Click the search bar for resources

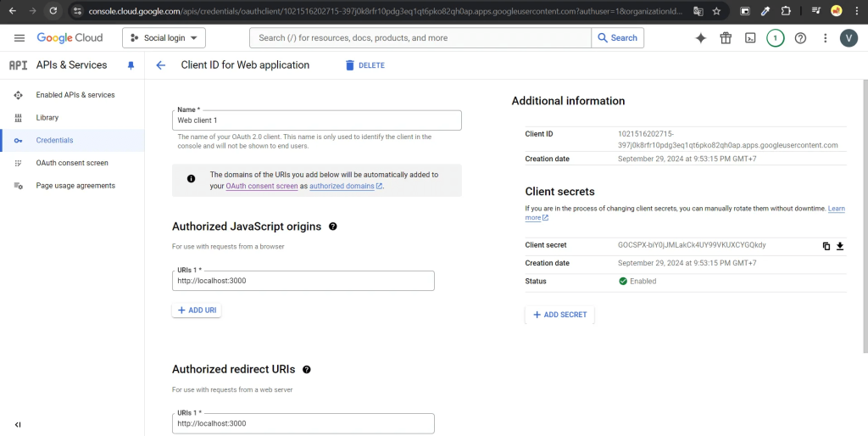(x=420, y=38)
